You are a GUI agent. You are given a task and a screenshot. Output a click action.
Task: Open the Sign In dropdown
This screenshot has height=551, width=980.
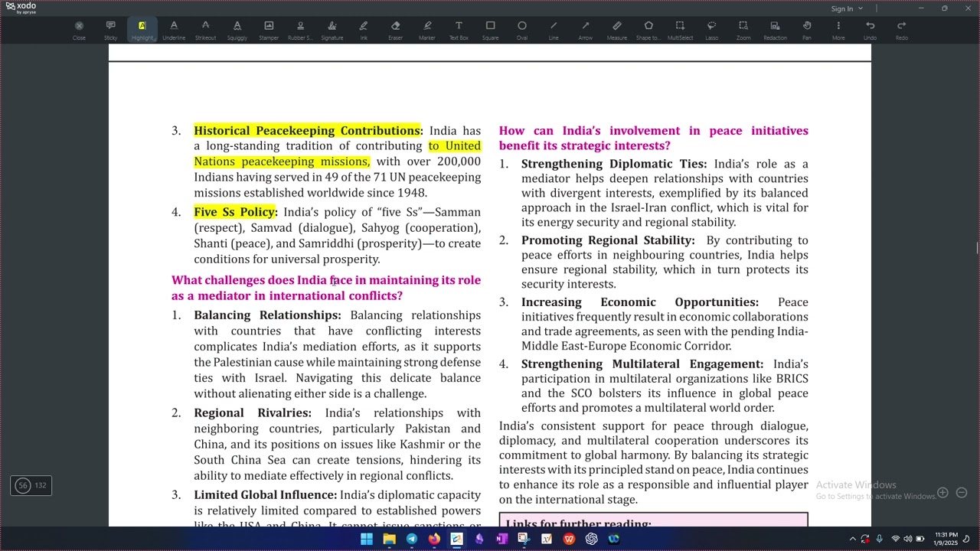click(x=847, y=8)
